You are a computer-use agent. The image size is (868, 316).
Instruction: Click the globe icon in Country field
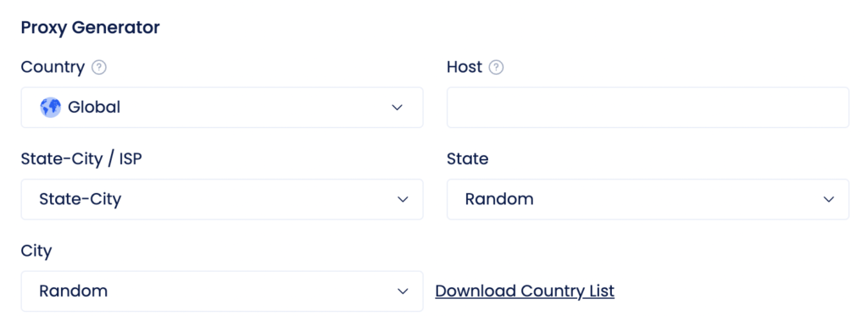pyautogui.click(x=50, y=108)
